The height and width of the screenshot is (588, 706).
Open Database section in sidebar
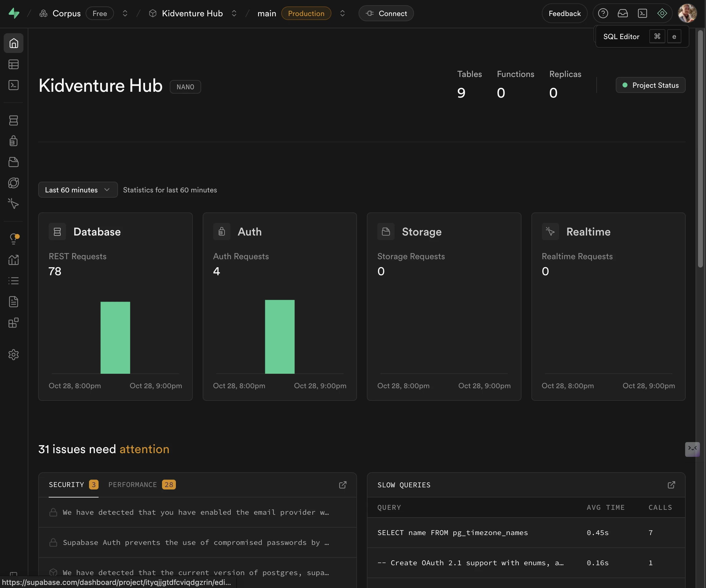14,120
